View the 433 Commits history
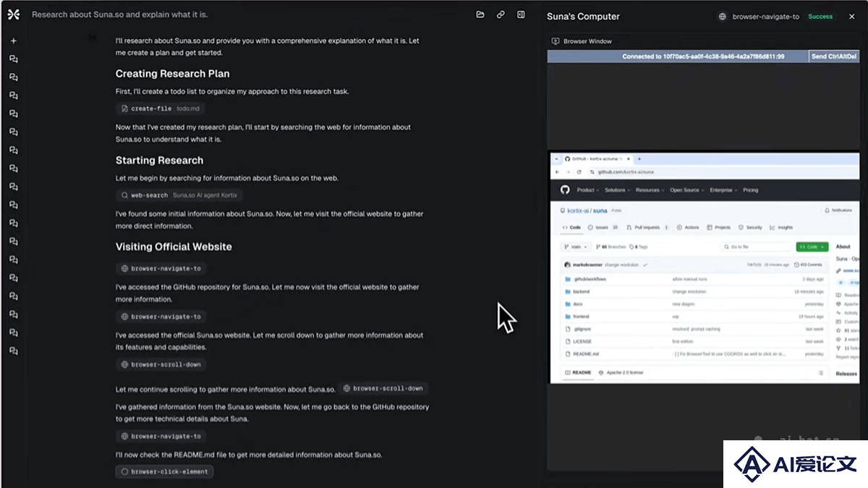This screenshot has height=488, width=868. click(808, 265)
